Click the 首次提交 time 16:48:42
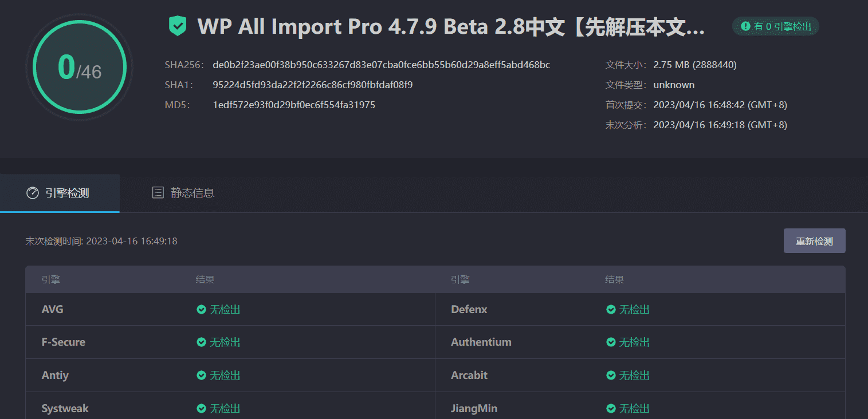The height and width of the screenshot is (419, 868). (x=720, y=105)
